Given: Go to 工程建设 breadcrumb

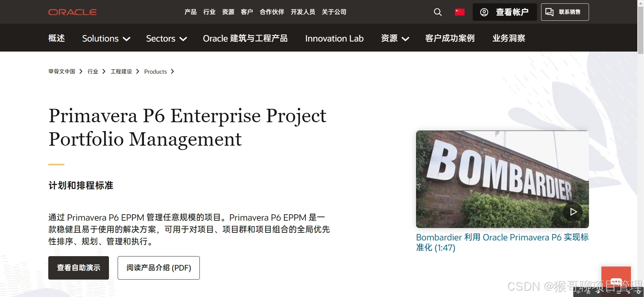Looking at the screenshot, I should (121, 71).
